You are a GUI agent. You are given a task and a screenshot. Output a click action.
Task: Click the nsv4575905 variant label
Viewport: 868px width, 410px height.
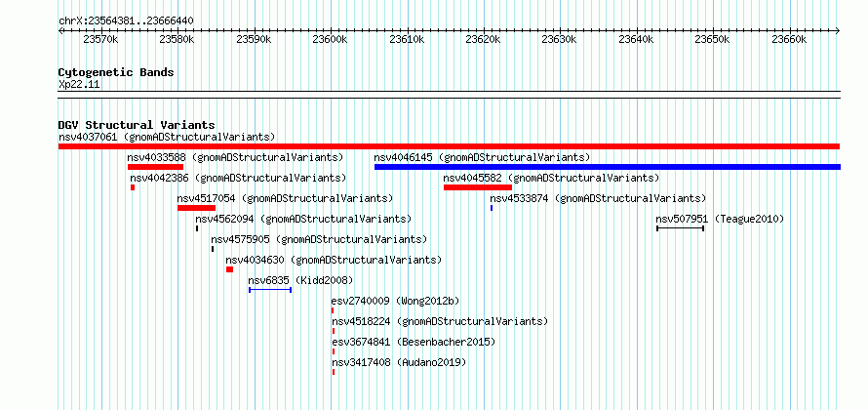click(x=320, y=239)
